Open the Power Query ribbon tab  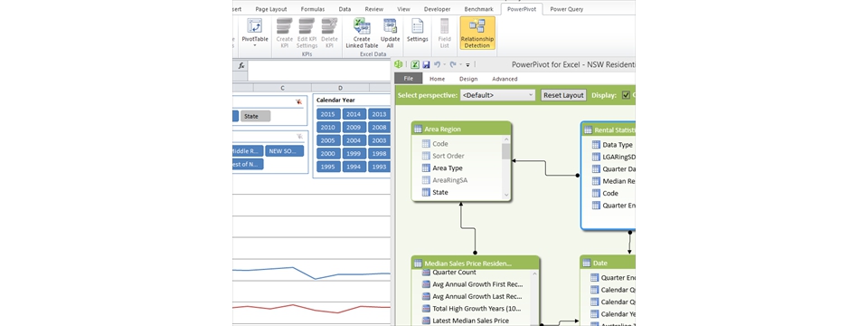566,9
